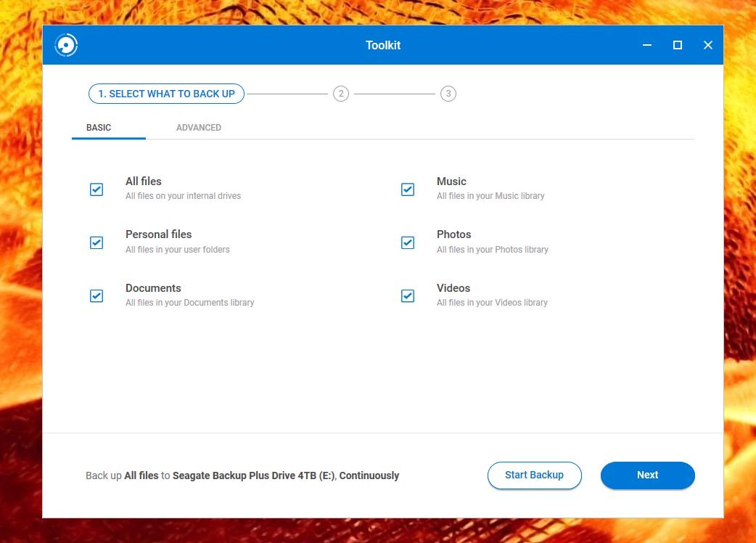Go to step 2 in wizard
Viewport: 756px width, 543px height.
click(341, 94)
